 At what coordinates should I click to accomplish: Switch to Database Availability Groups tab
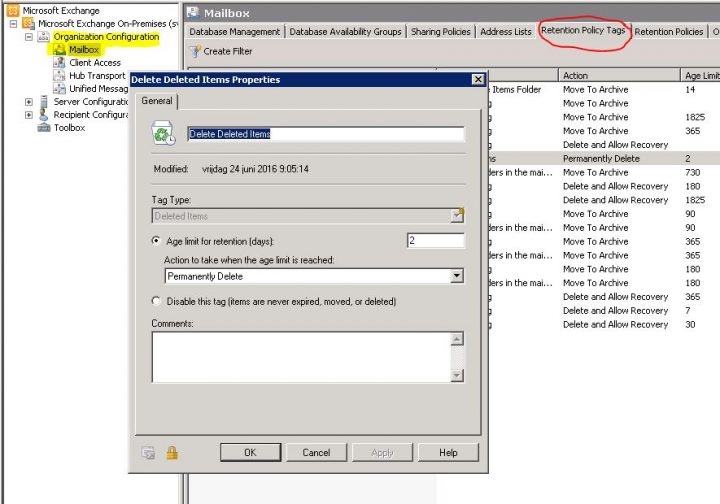click(x=345, y=32)
